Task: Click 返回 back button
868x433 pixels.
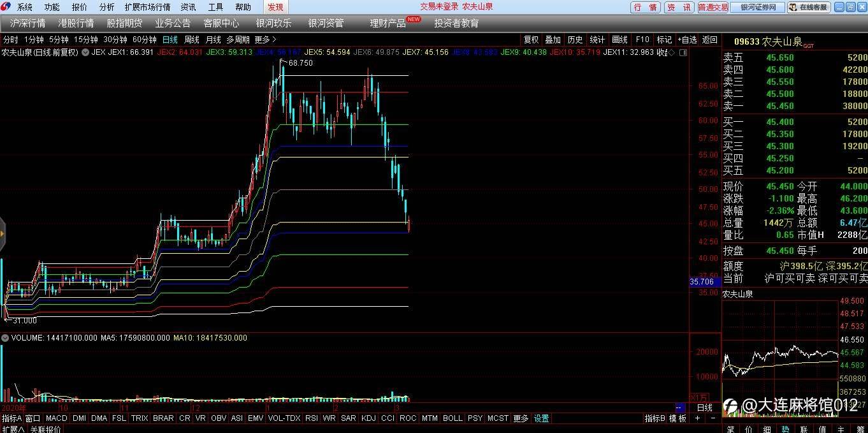Action: [x=710, y=40]
